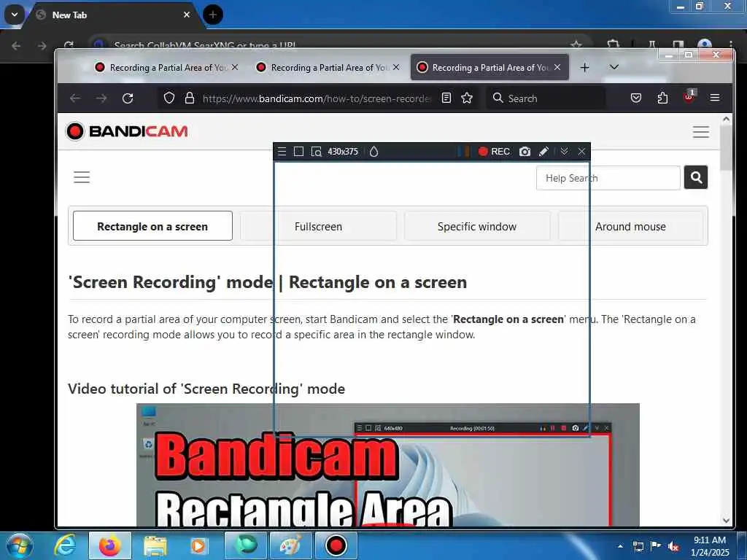
Task: Select the Rectangle on a screen tab
Action: click(x=152, y=226)
